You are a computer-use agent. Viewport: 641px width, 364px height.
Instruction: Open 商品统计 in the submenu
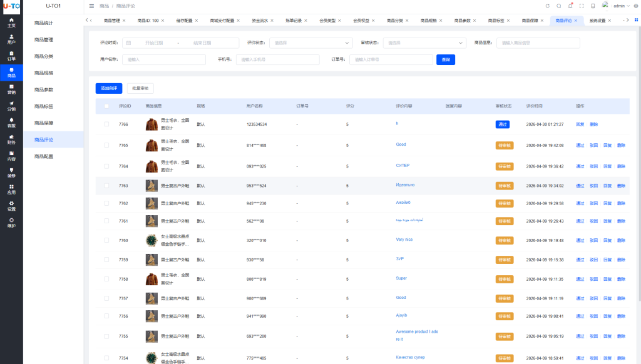coord(44,23)
